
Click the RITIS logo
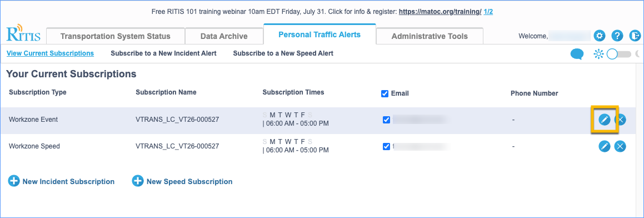pyautogui.click(x=23, y=34)
